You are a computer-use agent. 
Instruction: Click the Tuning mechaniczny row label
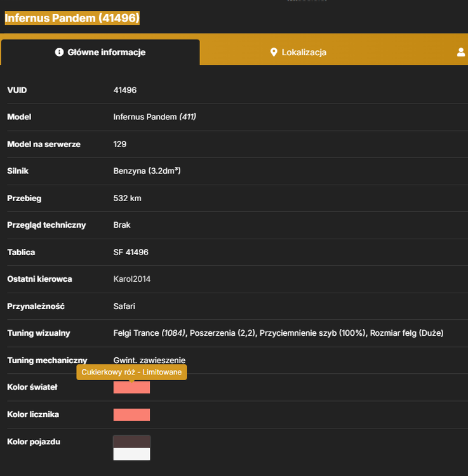tap(47, 360)
